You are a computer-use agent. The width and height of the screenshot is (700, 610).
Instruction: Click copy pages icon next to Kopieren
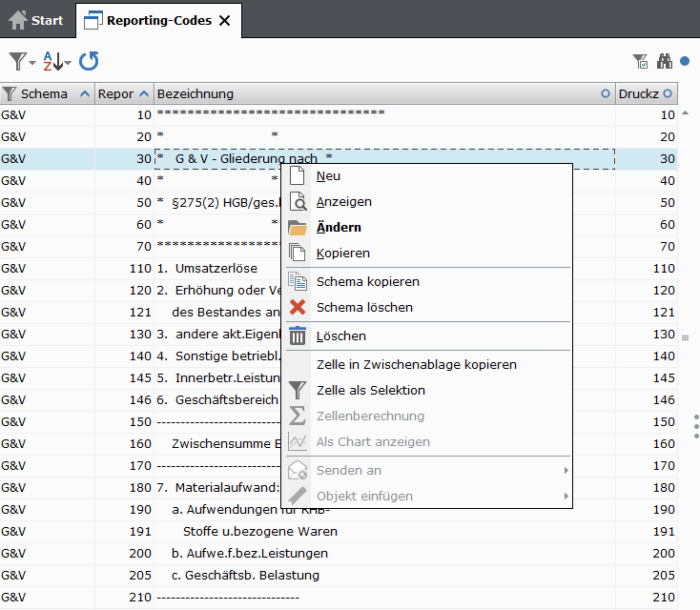tap(298, 253)
